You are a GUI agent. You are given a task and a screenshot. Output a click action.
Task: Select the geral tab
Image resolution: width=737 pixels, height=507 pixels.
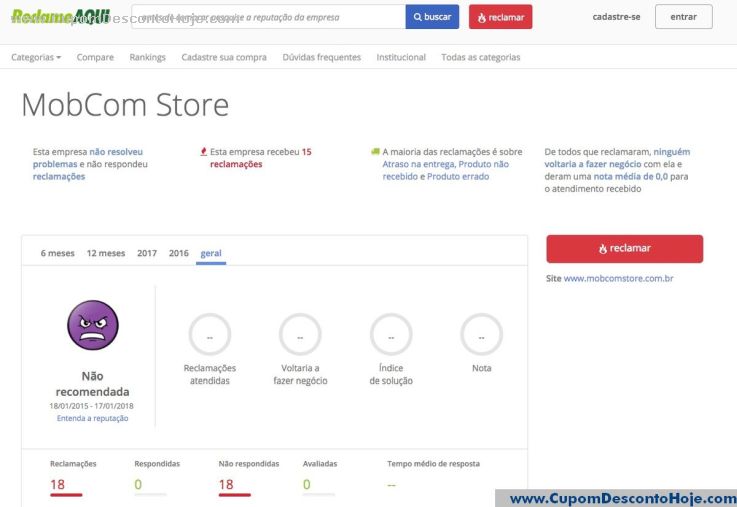[x=211, y=254]
